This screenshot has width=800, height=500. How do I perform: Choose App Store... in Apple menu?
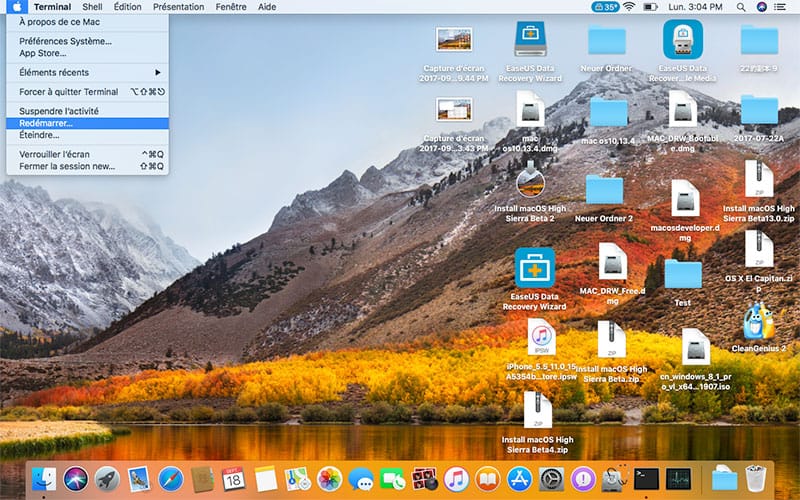pos(87,53)
